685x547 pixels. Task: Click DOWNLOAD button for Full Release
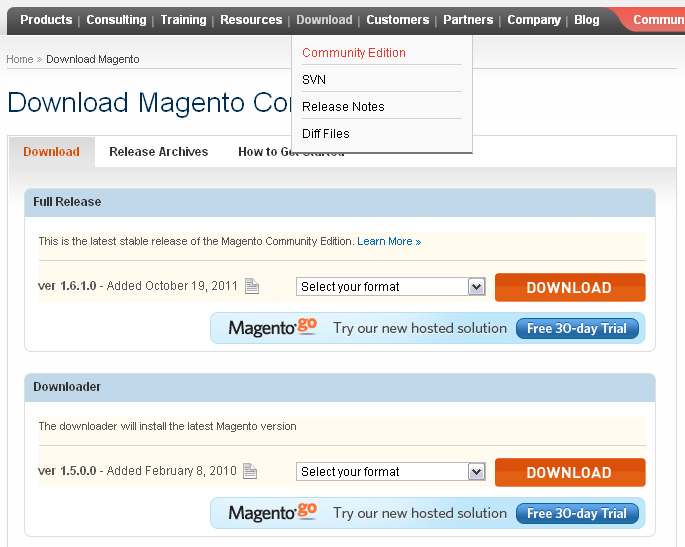coord(570,287)
